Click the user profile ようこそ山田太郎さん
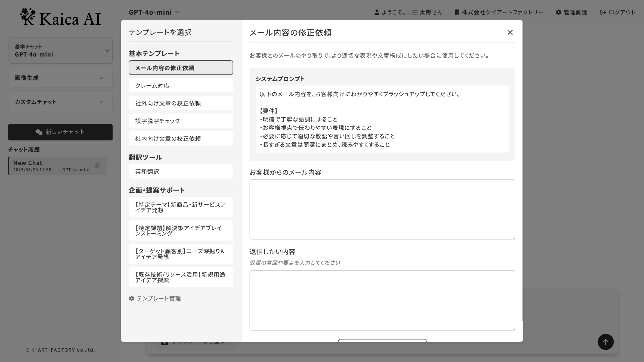This screenshot has width=644, height=362. [408, 12]
